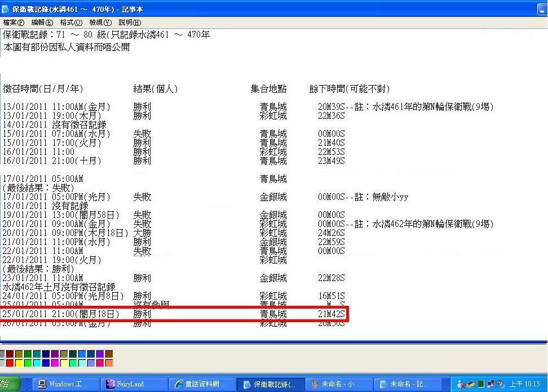Click the Notepad icon in the title bar
548x392 pixels.
[x=6, y=10]
